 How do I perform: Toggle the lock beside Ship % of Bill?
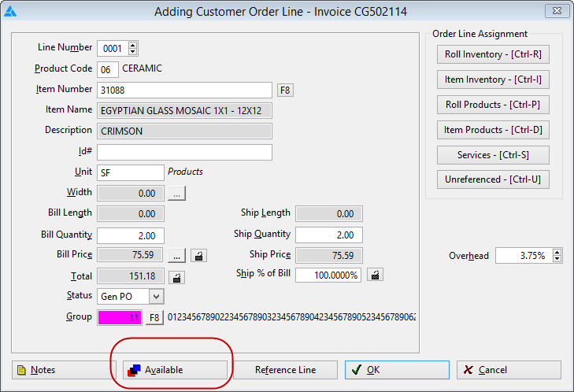(375, 275)
